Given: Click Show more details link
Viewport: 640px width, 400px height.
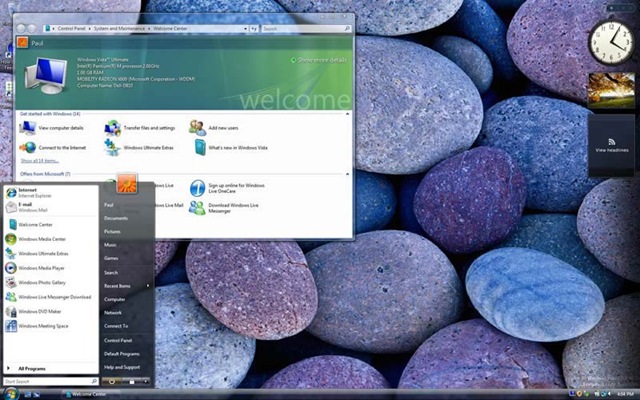Looking at the screenshot, I should click(319, 60).
